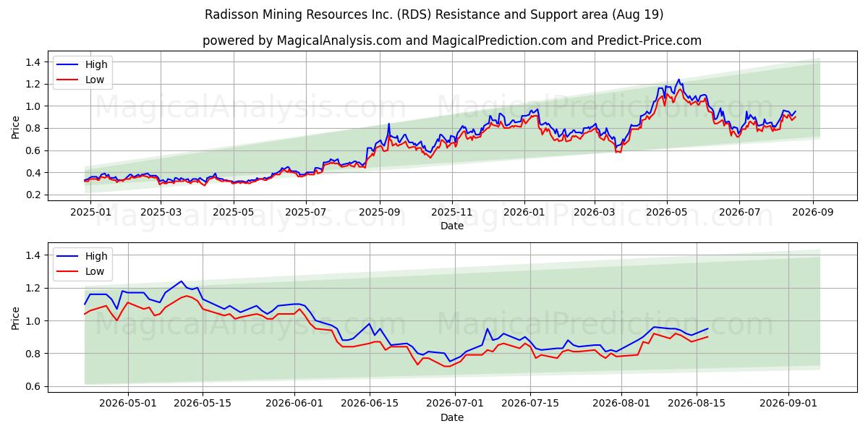
Task: Click the '2026-05-15' x-axis label on bottom chart
Action: [203, 404]
